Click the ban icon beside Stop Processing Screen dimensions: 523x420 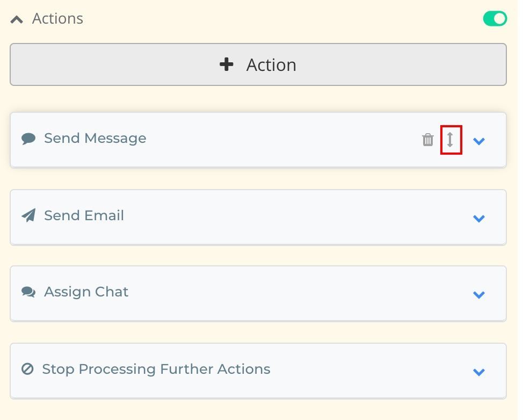(27, 370)
